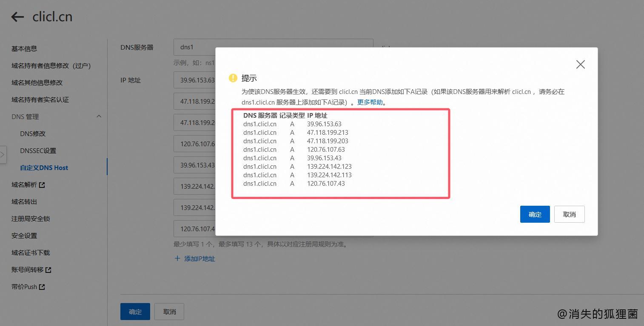The width and height of the screenshot is (644, 326).
Task: Open 域名转出 in sidebar
Action: pos(24,202)
